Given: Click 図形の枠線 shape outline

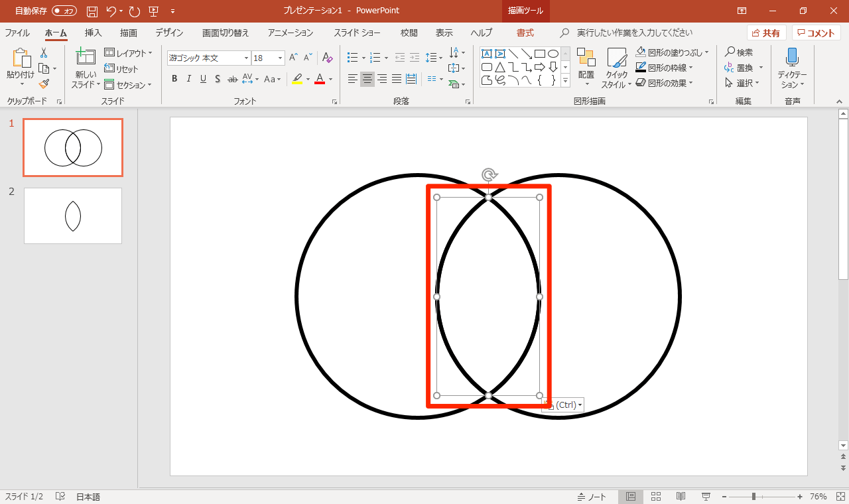Looking at the screenshot, I should pos(664,68).
